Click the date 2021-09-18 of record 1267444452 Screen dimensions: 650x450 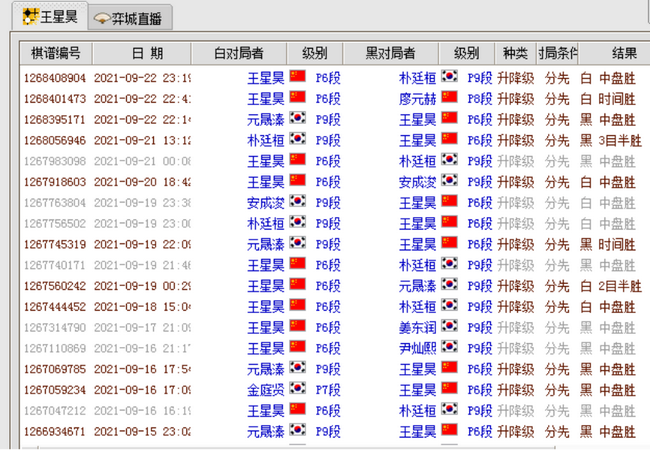(125, 307)
